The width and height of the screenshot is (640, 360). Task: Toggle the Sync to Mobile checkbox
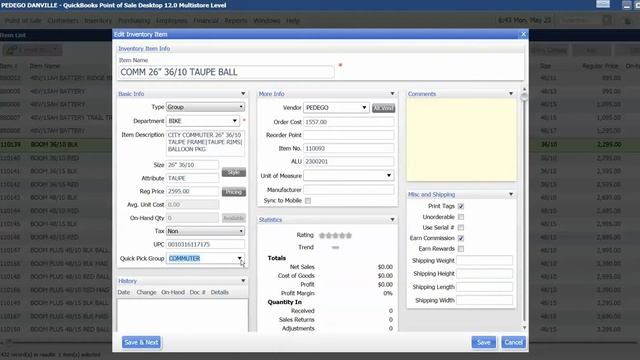[x=308, y=201]
